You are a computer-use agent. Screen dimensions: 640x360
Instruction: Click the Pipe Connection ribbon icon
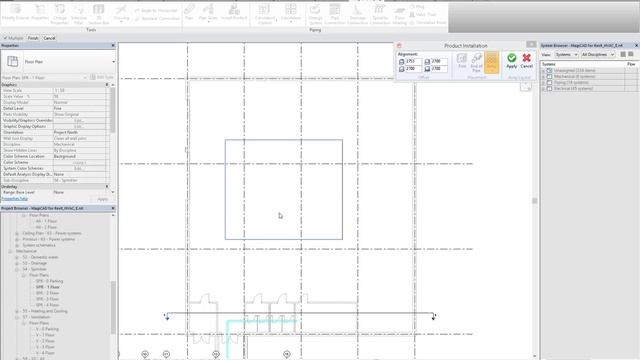tap(335, 14)
